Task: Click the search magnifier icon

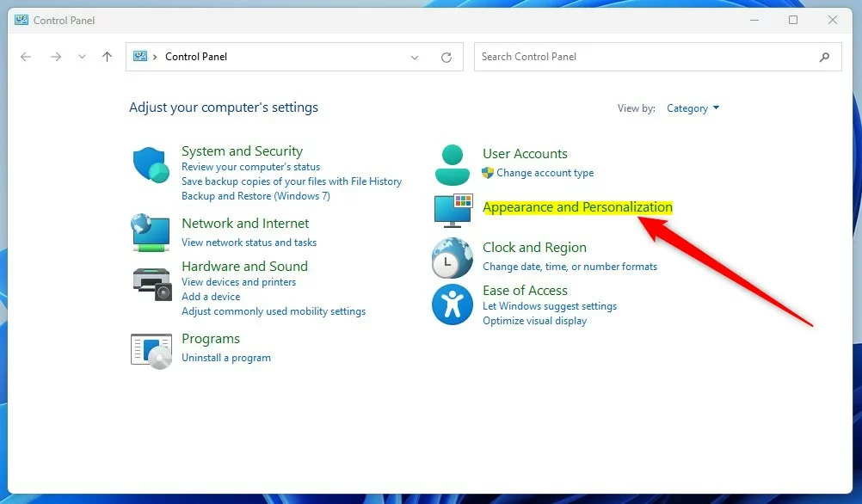Action: coord(824,57)
